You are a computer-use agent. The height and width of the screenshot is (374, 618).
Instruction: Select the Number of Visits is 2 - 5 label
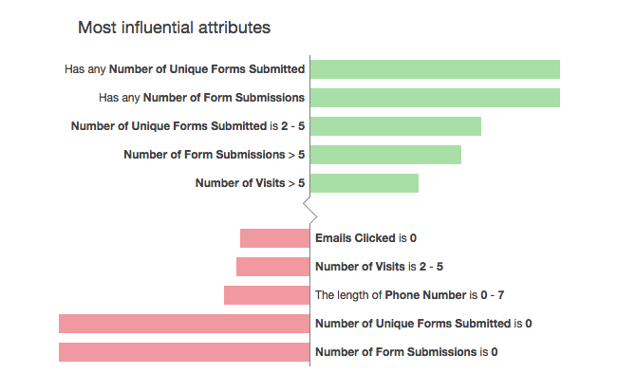[379, 267]
